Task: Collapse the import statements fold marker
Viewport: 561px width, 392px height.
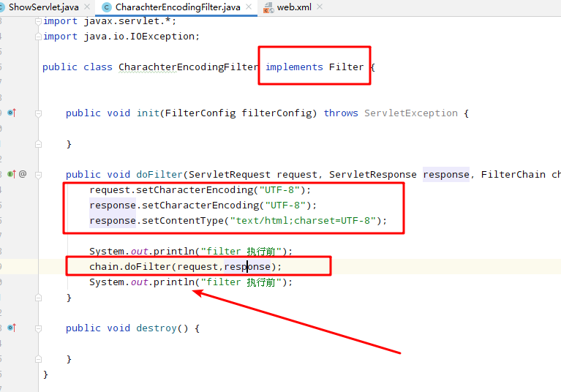Action: click(x=38, y=21)
